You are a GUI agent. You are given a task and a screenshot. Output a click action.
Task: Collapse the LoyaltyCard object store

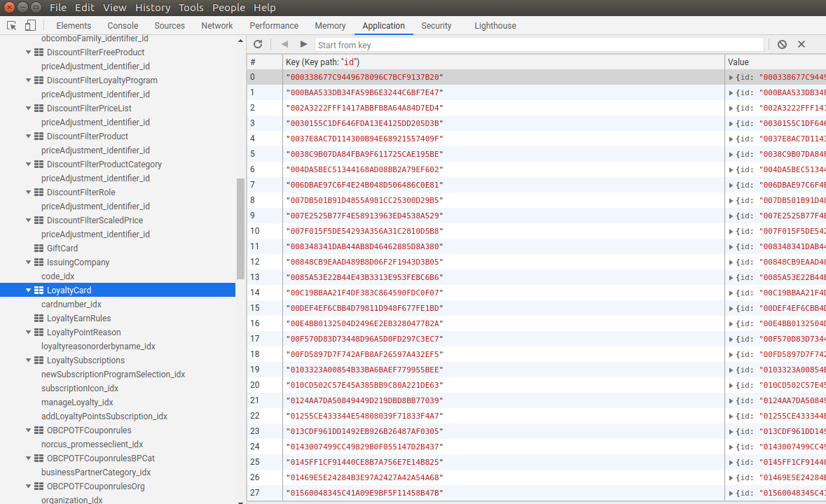[x=29, y=290]
